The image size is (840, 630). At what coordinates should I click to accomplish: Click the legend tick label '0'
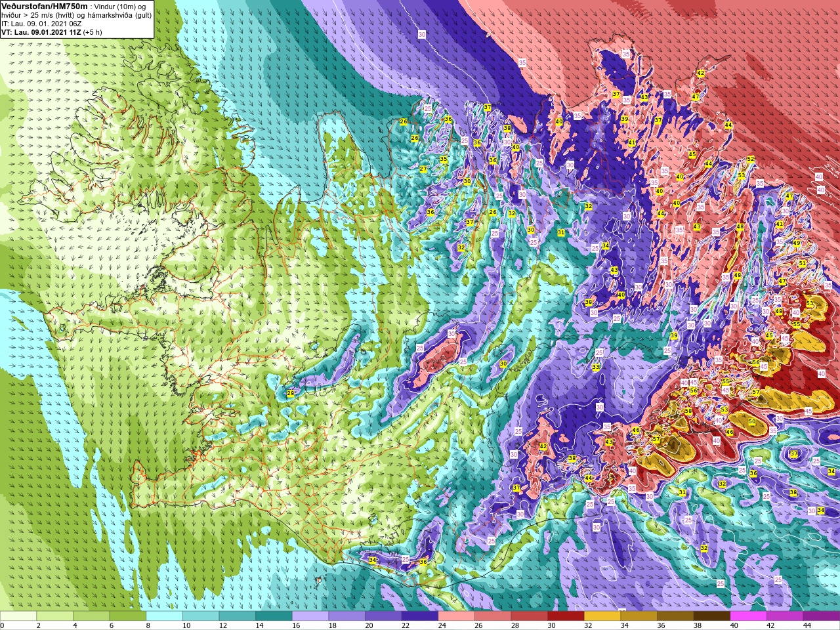tap(2, 625)
